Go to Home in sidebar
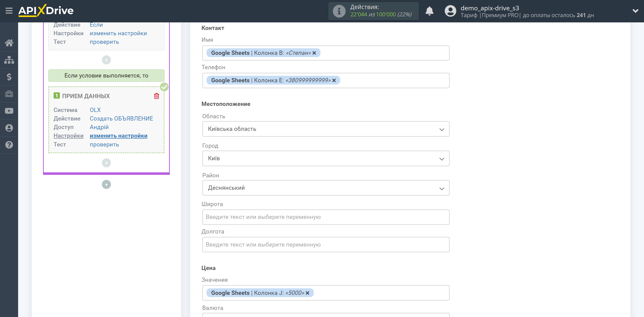The image size is (644, 317). click(x=9, y=43)
